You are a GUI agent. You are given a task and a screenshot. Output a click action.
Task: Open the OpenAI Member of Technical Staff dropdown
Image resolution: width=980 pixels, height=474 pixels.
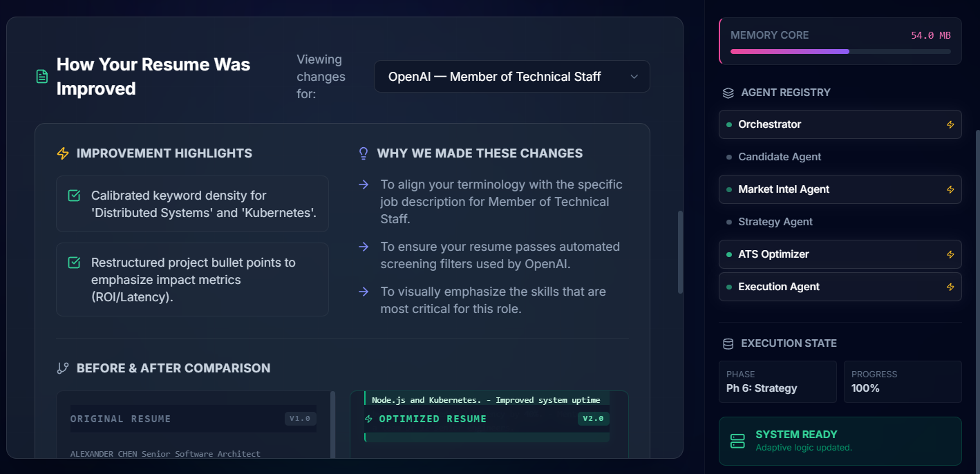click(511, 77)
